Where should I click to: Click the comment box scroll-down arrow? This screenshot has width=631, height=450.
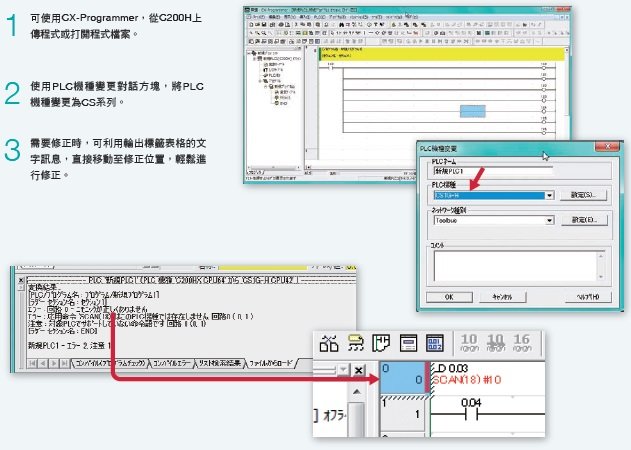601,277
